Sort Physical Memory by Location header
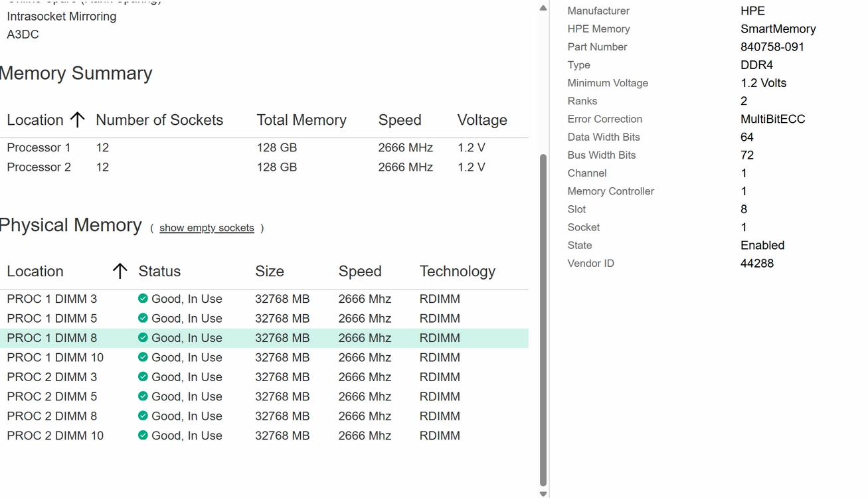This screenshot has height=498, width=868. pos(35,272)
